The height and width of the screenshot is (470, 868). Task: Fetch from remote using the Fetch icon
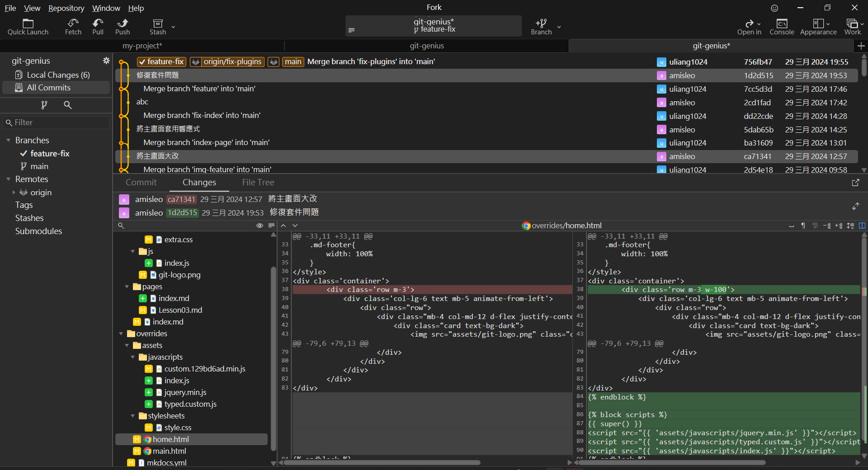tap(73, 27)
